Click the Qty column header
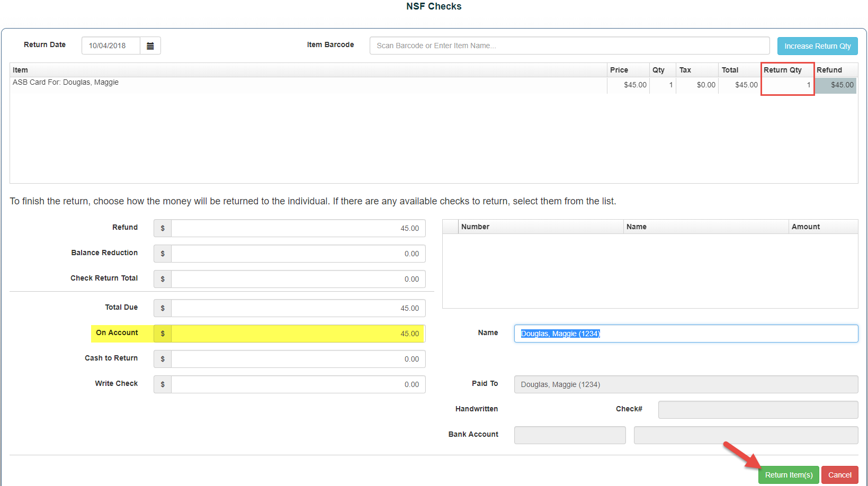Image resolution: width=868 pixels, height=486 pixels. tap(663, 70)
